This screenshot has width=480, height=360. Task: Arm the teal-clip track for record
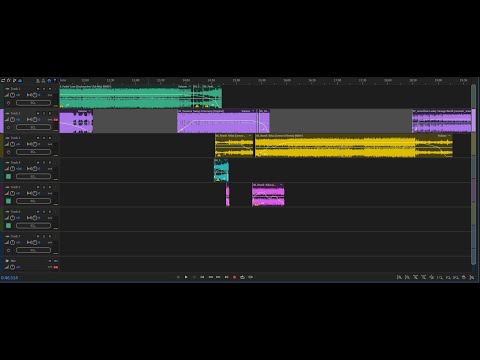50,163
